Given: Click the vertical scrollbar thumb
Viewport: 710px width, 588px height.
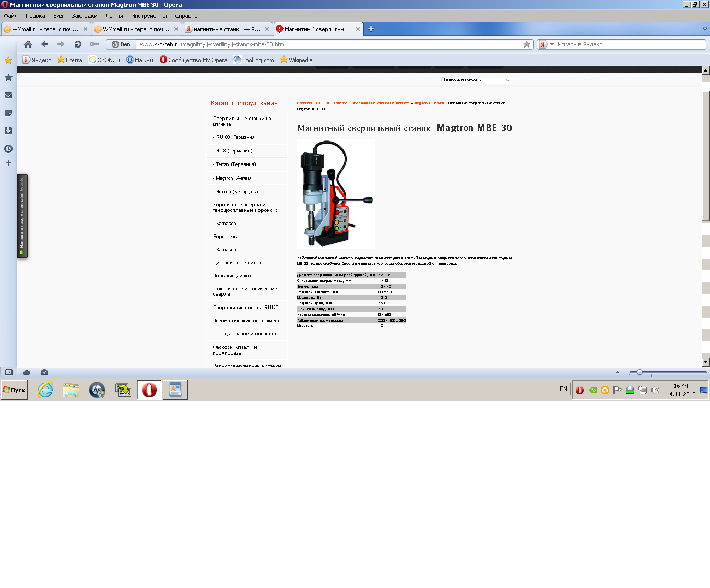Looking at the screenshot, I should (x=705, y=156).
